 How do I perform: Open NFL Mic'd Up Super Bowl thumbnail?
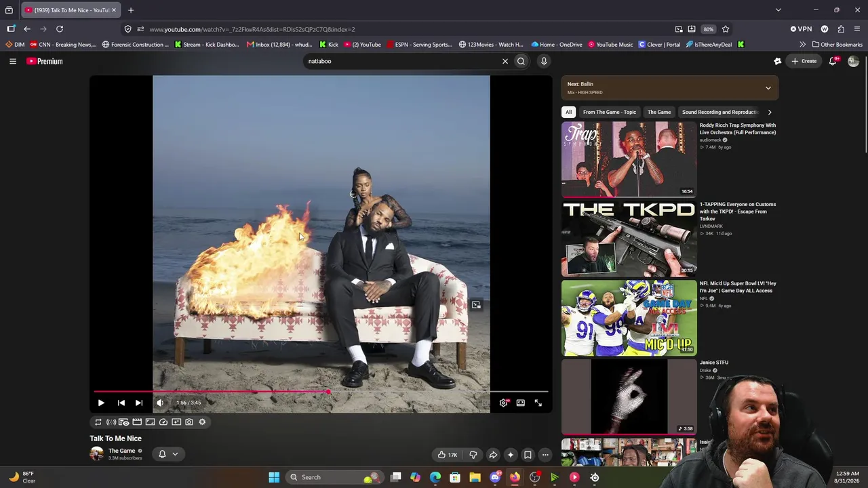(629, 318)
